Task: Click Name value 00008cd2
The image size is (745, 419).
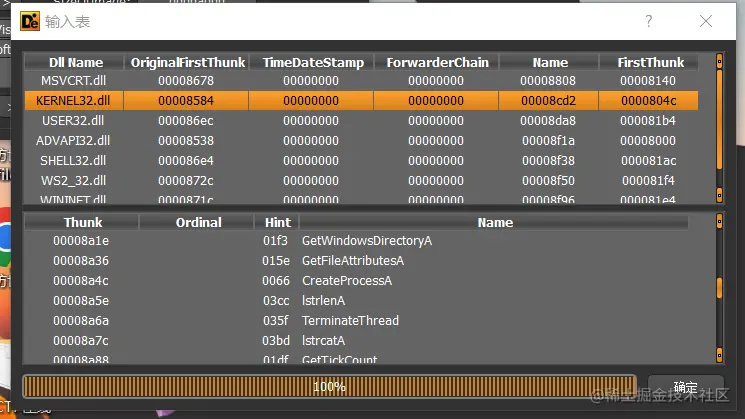Action: (548, 101)
